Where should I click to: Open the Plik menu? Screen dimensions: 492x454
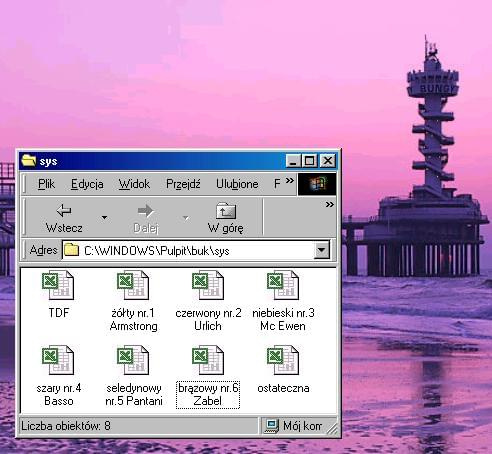point(46,184)
